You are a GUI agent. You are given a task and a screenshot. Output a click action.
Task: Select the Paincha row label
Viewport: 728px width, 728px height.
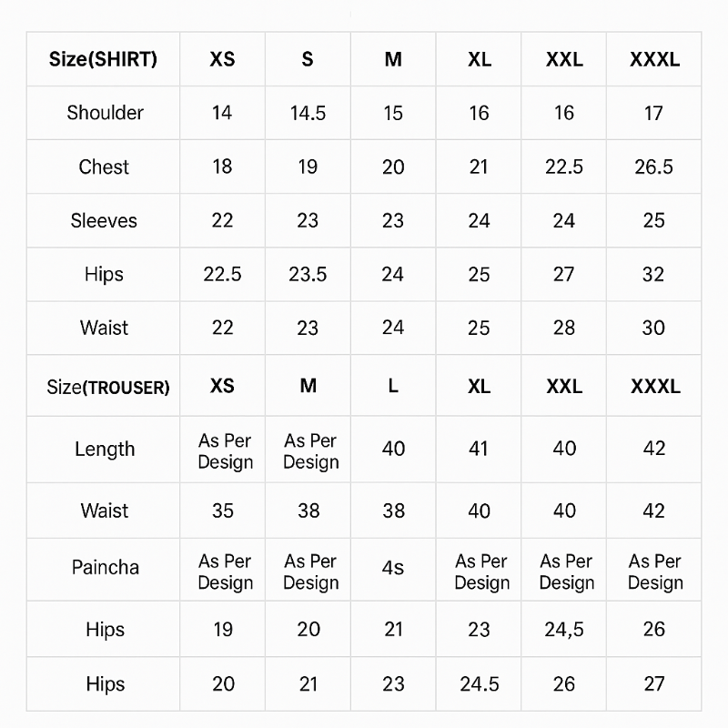[106, 568]
